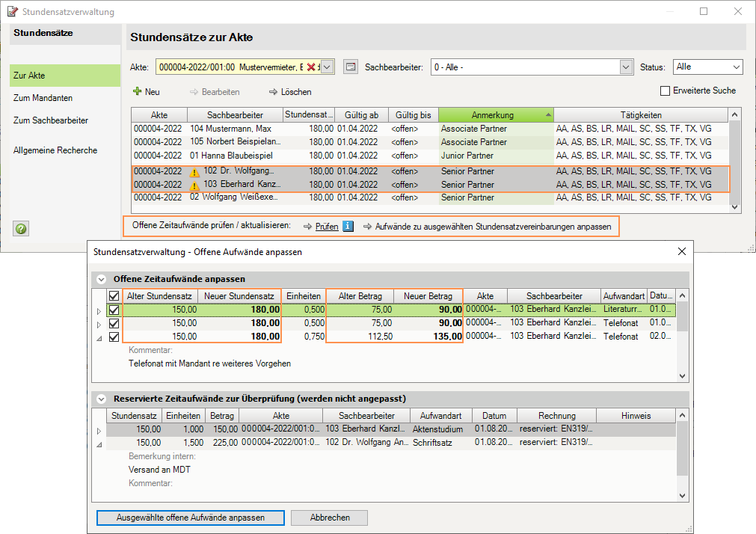Click the Einheiten column header in Offene Zeitaufwände
The image size is (756, 534).
coord(304,295)
